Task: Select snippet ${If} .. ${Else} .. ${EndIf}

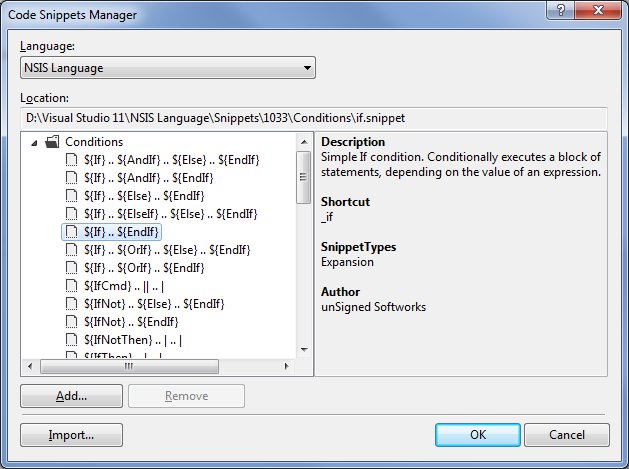Action: (x=144, y=196)
